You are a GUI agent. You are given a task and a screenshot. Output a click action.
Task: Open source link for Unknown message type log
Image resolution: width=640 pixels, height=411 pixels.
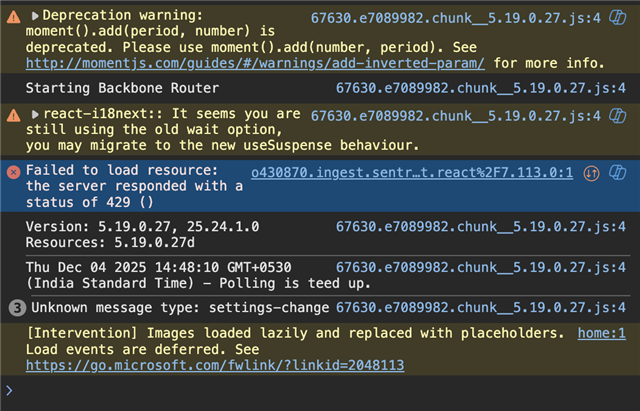pyautogui.click(x=481, y=307)
